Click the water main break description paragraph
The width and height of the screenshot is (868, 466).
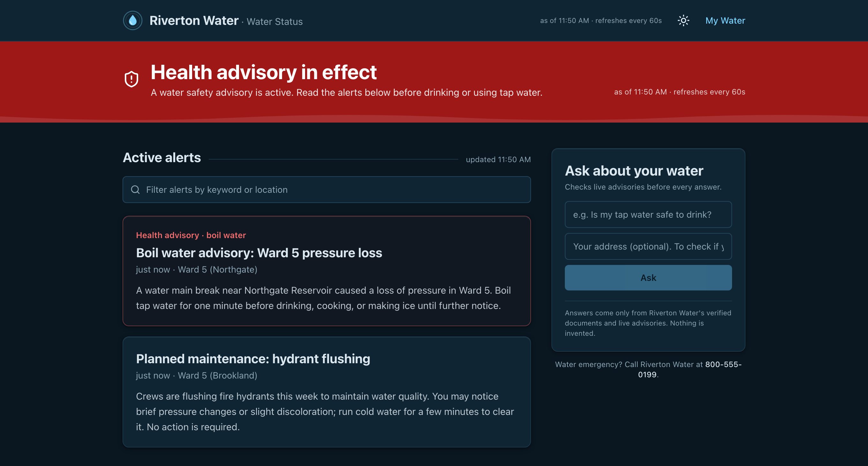pos(324,298)
